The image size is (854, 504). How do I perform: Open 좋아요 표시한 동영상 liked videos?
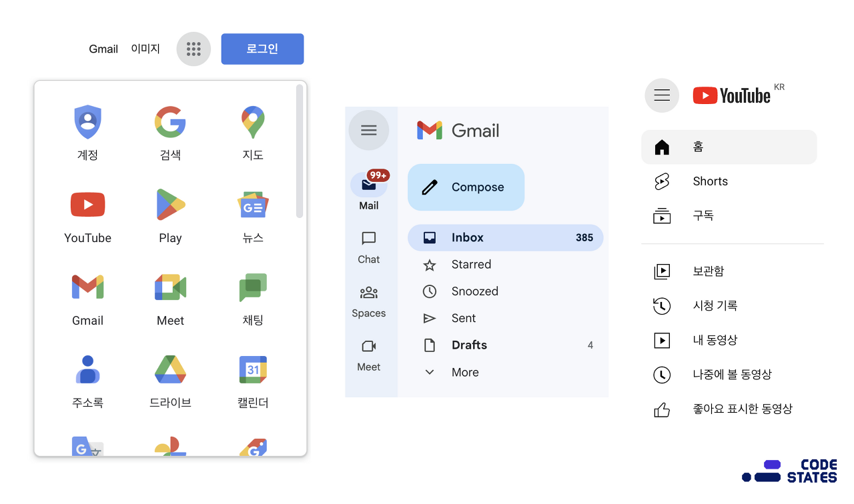[729, 409]
